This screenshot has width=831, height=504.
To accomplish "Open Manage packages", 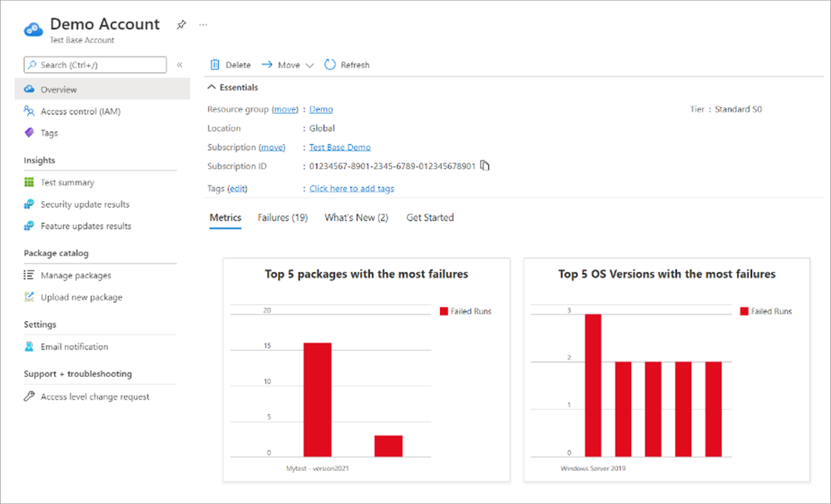I will pyautogui.click(x=76, y=275).
